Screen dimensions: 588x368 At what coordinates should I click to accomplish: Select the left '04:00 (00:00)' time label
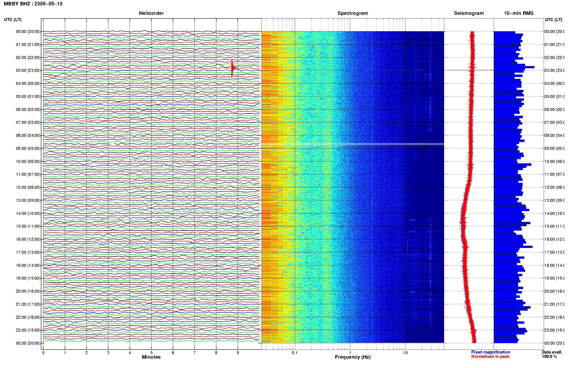pyautogui.click(x=28, y=83)
